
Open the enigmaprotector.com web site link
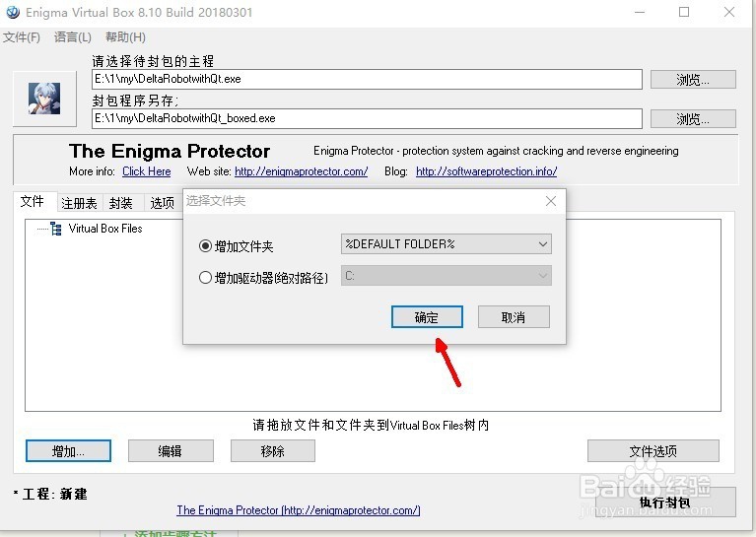pyautogui.click(x=301, y=171)
